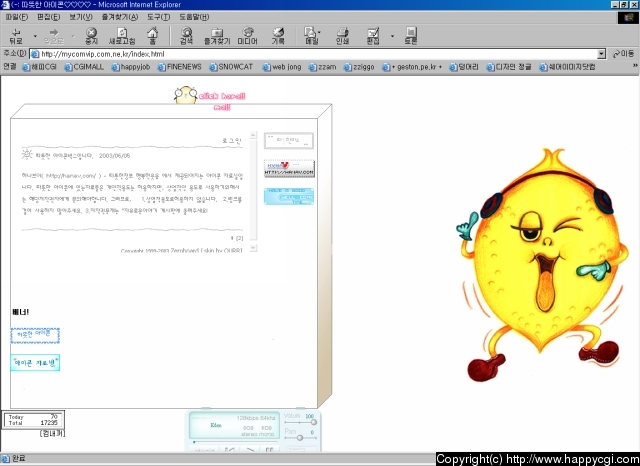Open the SNOWCAT links bar shortcut
640x466 pixels.
click(231, 67)
